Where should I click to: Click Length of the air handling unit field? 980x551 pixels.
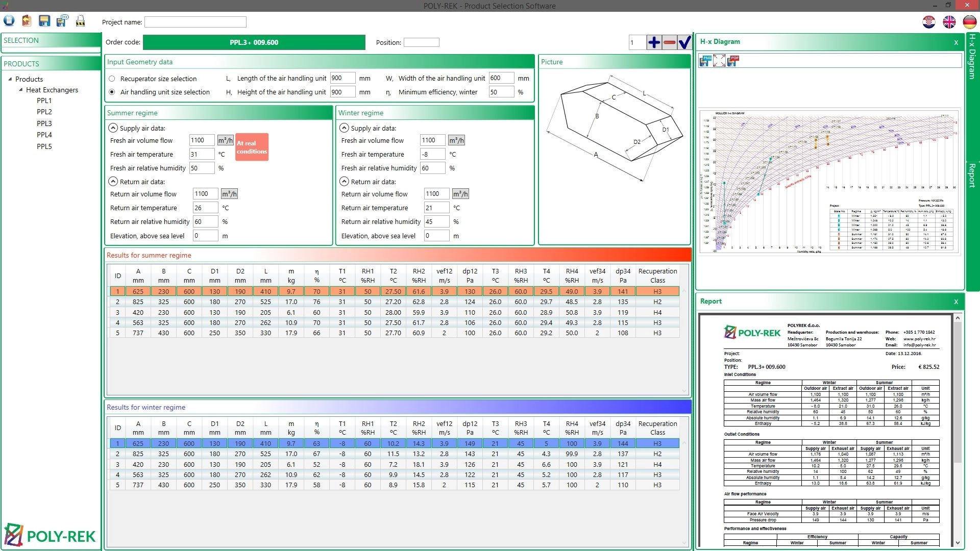(342, 78)
